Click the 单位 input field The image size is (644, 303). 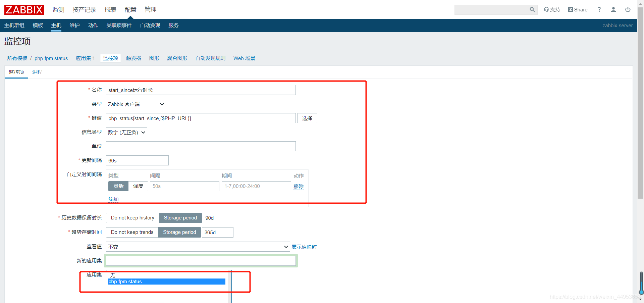[x=201, y=146]
